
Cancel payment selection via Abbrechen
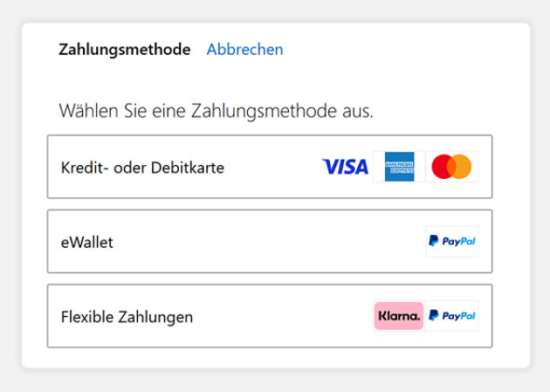pyautogui.click(x=244, y=50)
